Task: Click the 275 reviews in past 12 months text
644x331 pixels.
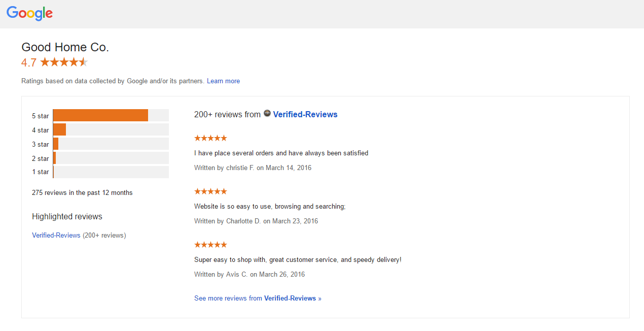Action: [82, 193]
